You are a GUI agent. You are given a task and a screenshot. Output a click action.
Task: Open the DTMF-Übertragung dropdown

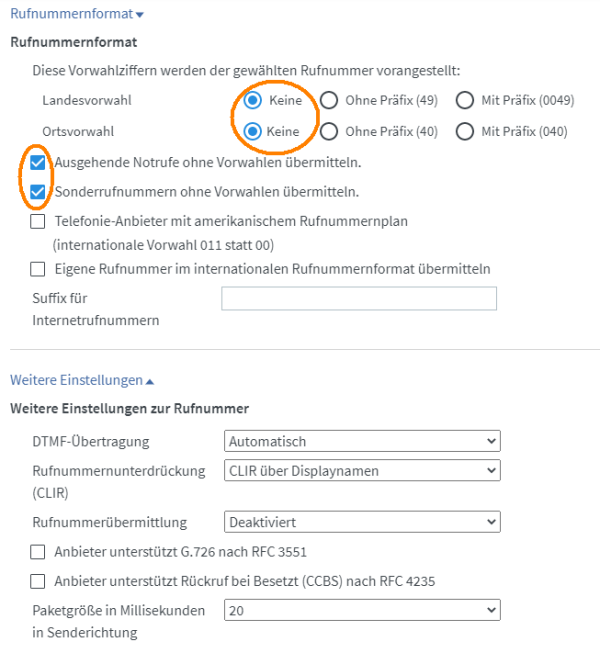pyautogui.click(x=362, y=441)
